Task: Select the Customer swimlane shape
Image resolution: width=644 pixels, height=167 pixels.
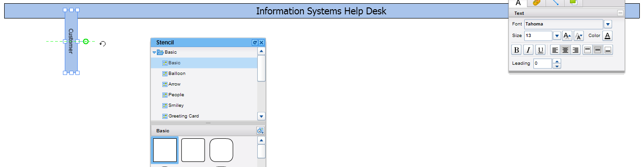Action: (x=71, y=41)
